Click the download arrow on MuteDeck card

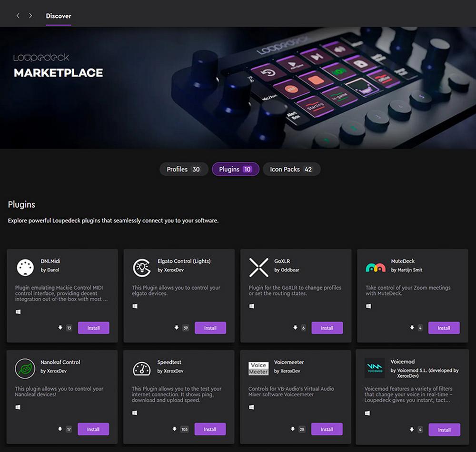(412, 328)
